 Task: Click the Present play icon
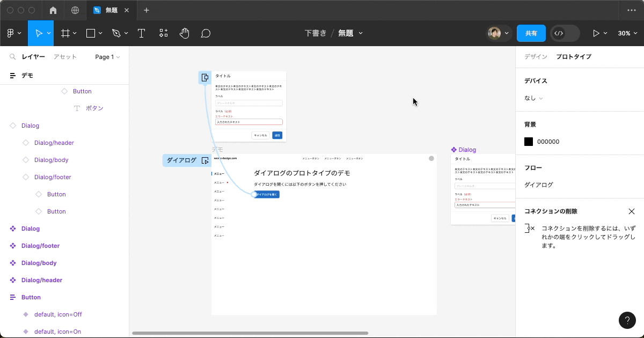click(x=596, y=33)
